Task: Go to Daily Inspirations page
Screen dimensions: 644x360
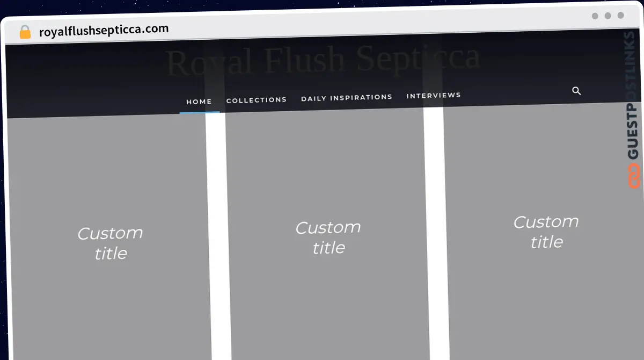Action: [347, 97]
